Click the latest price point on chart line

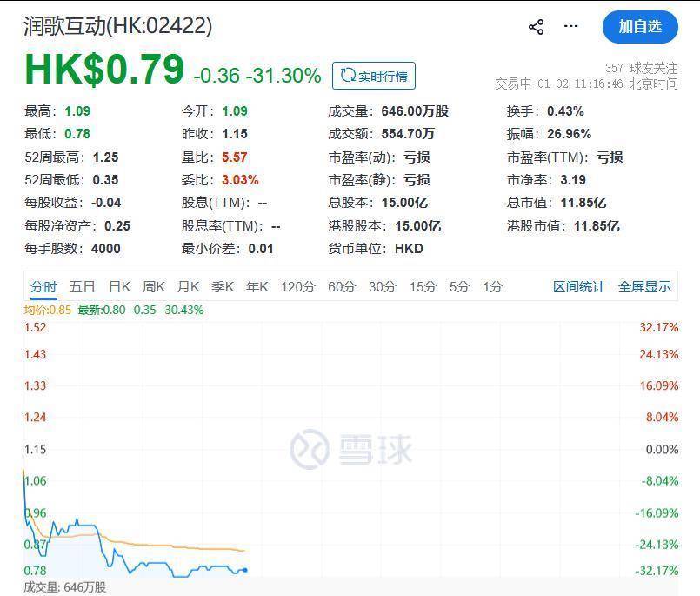pyautogui.click(x=245, y=570)
